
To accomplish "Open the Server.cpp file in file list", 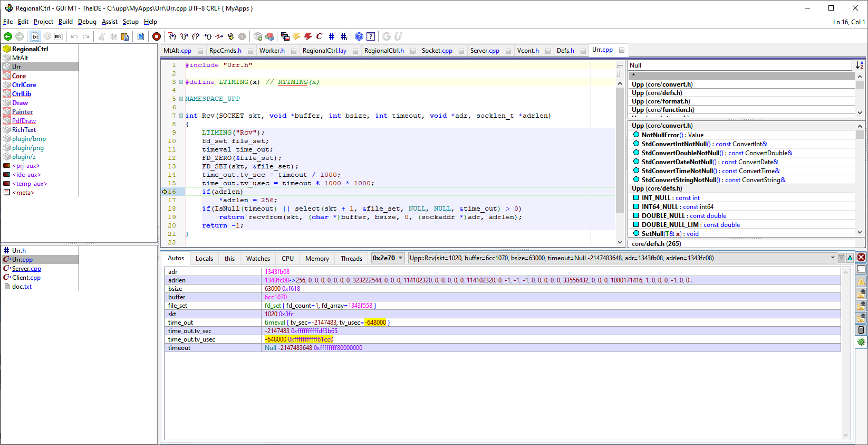I will coord(26,269).
